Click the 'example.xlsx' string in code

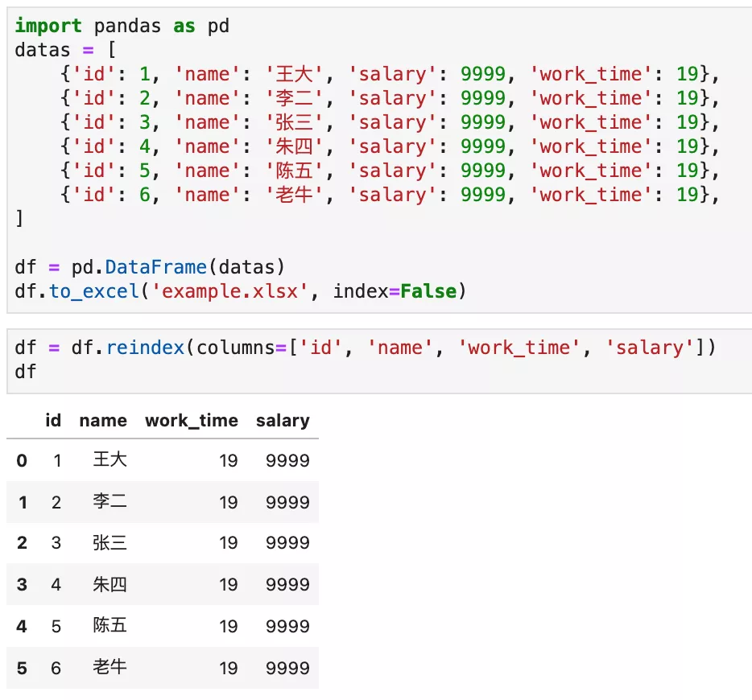(x=229, y=291)
